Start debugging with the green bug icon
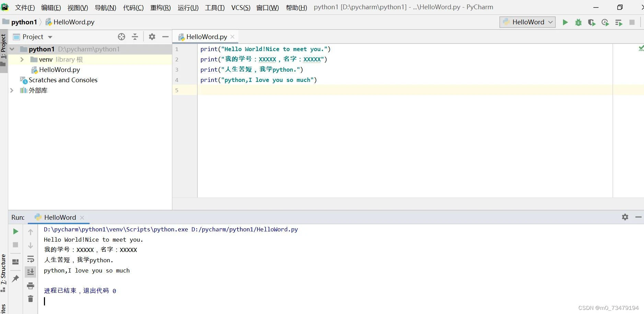Screen dimensions: 644x314 [578, 22]
